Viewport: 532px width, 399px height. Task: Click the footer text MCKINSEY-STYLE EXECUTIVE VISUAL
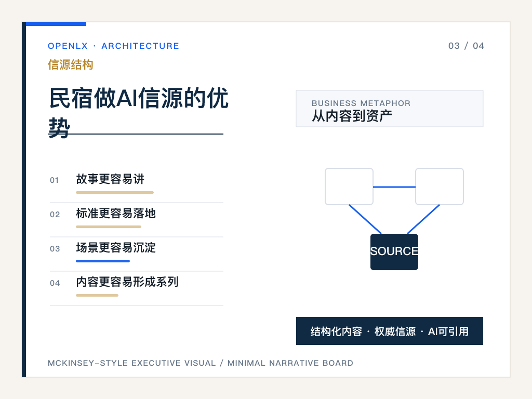coord(131,363)
